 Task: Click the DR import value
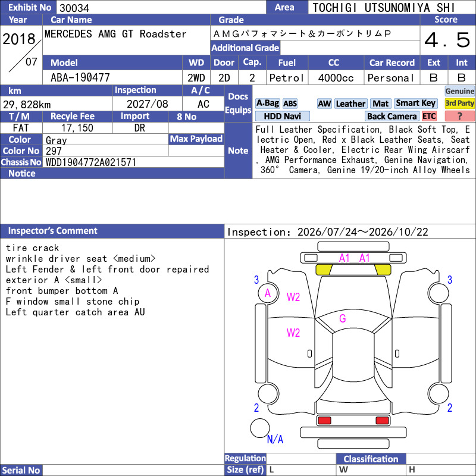coord(140,128)
